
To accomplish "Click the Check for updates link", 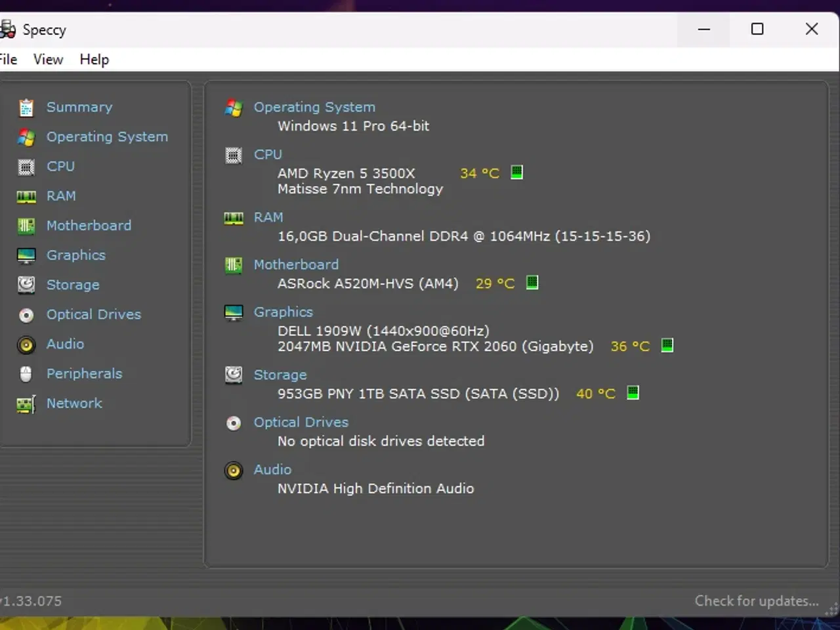I will (x=755, y=600).
